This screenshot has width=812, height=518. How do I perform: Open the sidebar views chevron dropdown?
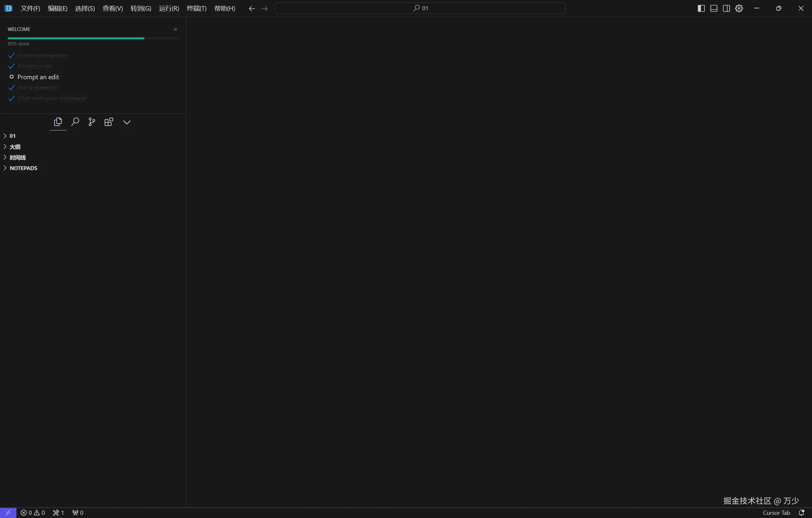[127, 122]
